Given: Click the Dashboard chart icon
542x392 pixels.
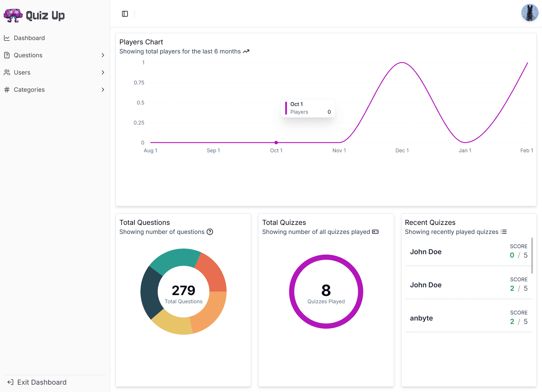Looking at the screenshot, I should tap(7, 38).
